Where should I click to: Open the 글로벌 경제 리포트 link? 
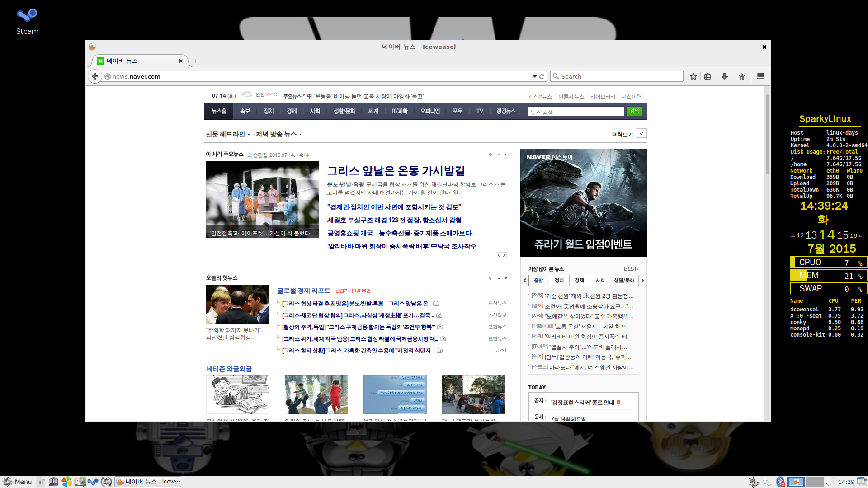point(304,291)
